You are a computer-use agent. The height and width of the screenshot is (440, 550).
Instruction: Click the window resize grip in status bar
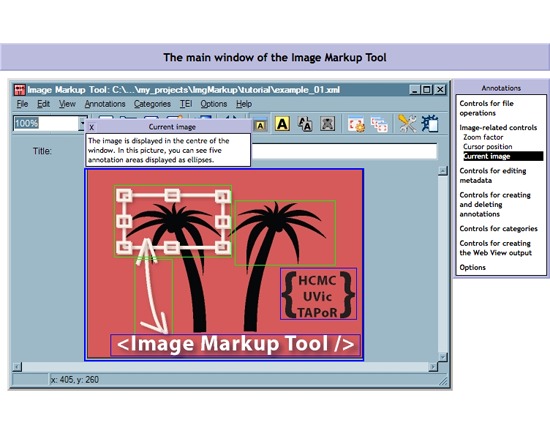(x=443, y=381)
